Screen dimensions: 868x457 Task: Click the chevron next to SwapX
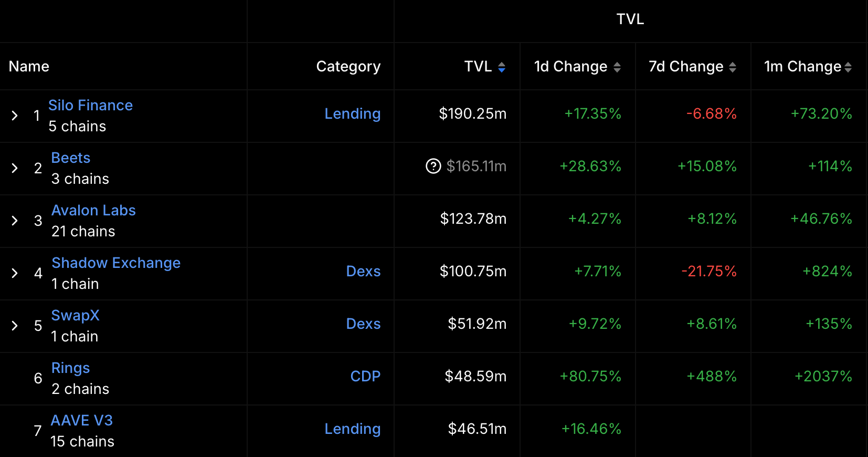click(x=15, y=326)
